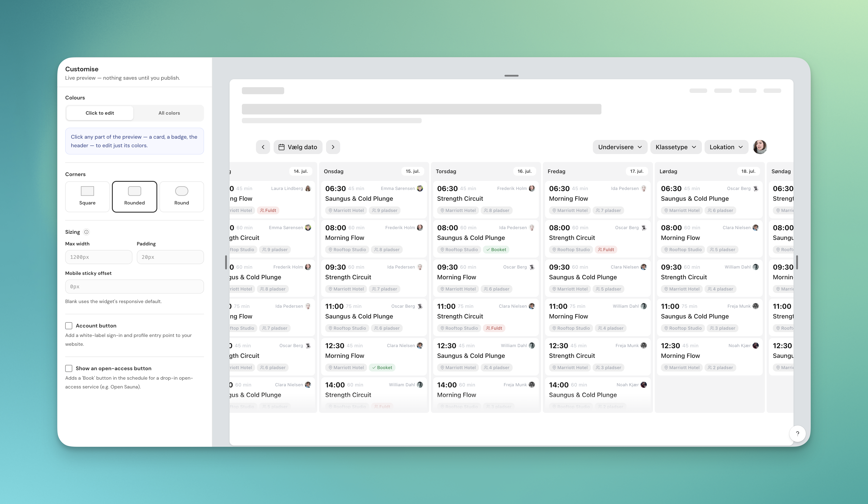Click the 15. jul. date badge on Onsdag
The height and width of the screenshot is (504, 868).
(x=412, y=171)
